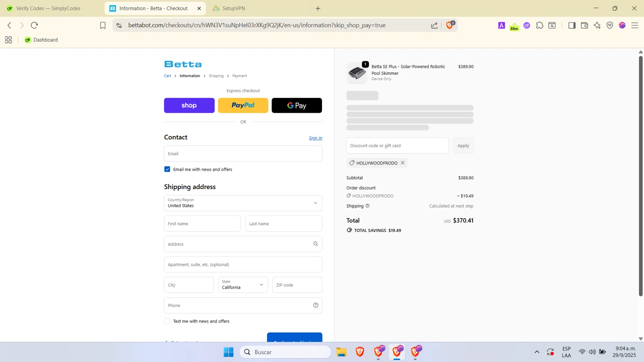Pay with PayPal button
Screen dimensions: 644x362
243,106
